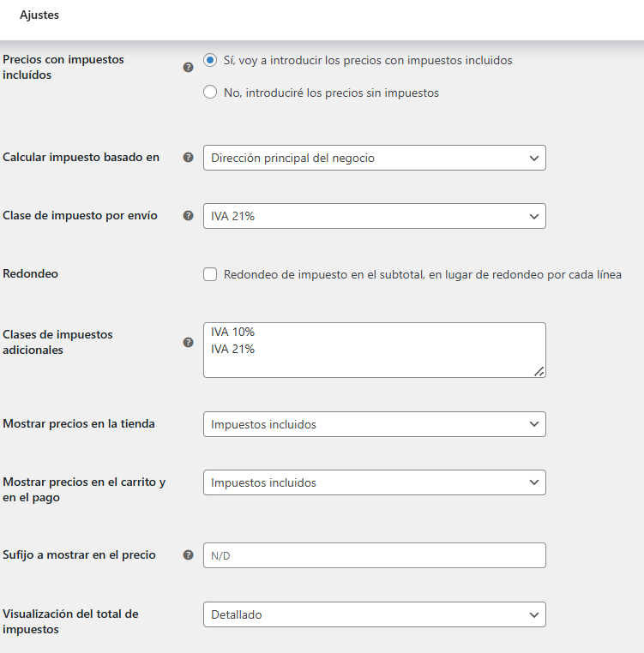Click the IVA 10% line in textarea
644x653 pixels.
pos(232,332)
